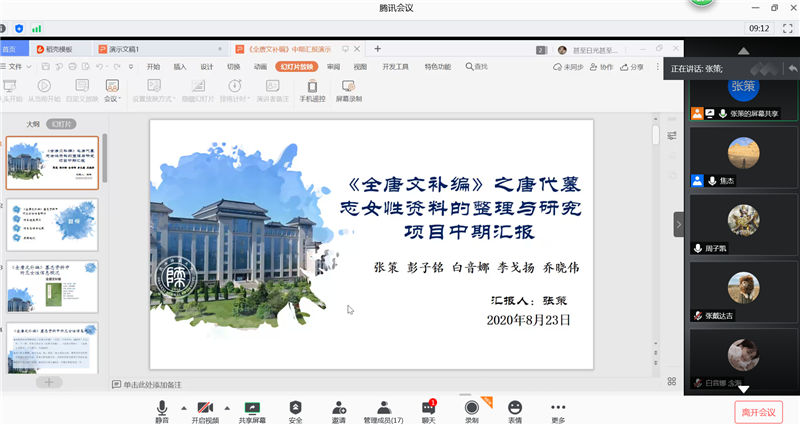Start recording the meeting

tap(471, 409)
